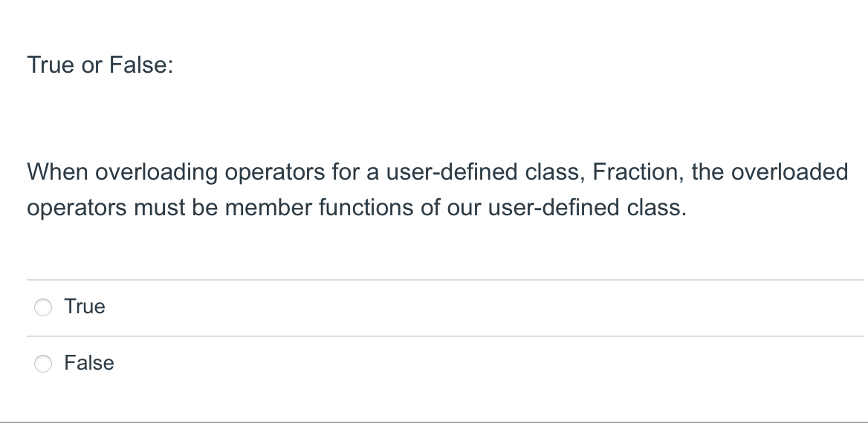
Task: Click the True answer row
Action: click(x=297, y=307)
